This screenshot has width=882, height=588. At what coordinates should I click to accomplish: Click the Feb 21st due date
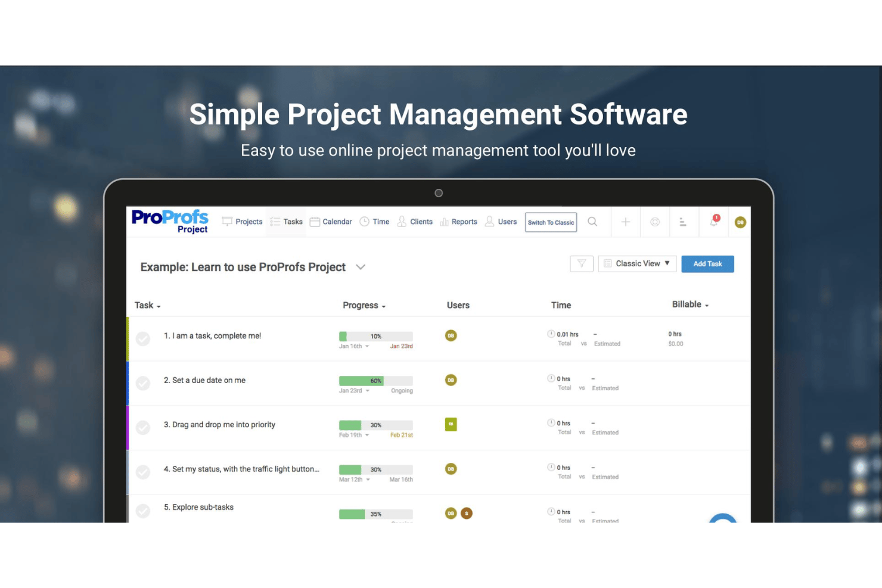pyautogui.click(x=402, y=435)
